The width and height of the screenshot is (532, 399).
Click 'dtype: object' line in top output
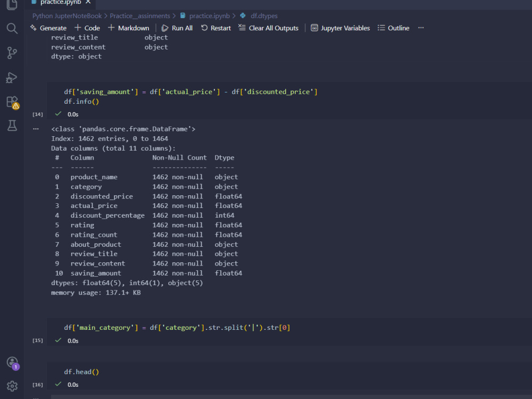coord(76,57)
